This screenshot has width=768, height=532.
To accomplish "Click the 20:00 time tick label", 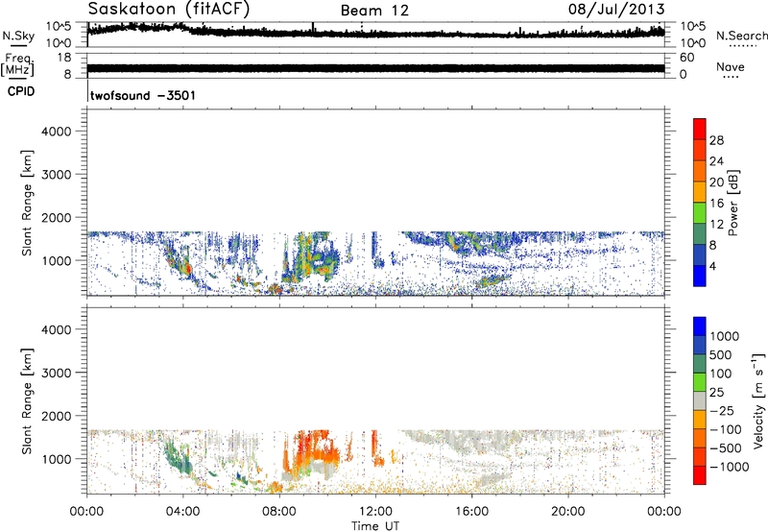I will 567,512.
